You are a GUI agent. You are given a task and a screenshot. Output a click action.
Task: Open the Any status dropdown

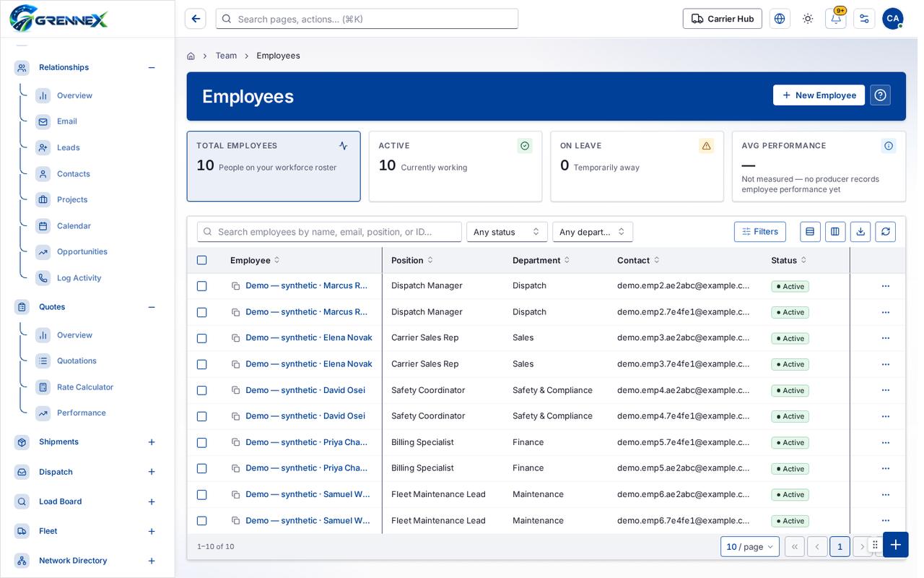pos(507,232)
